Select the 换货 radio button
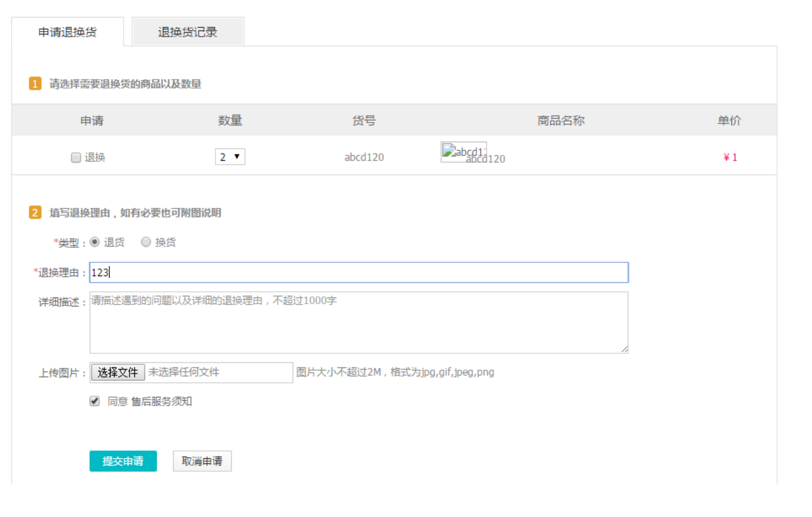This screenshot has width=812, height=517. (146, 242)
